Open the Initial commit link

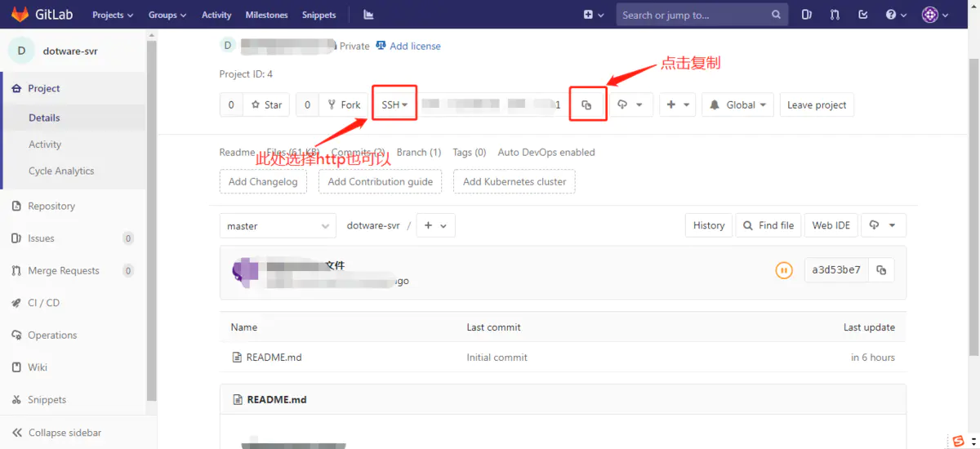point(497,358)
